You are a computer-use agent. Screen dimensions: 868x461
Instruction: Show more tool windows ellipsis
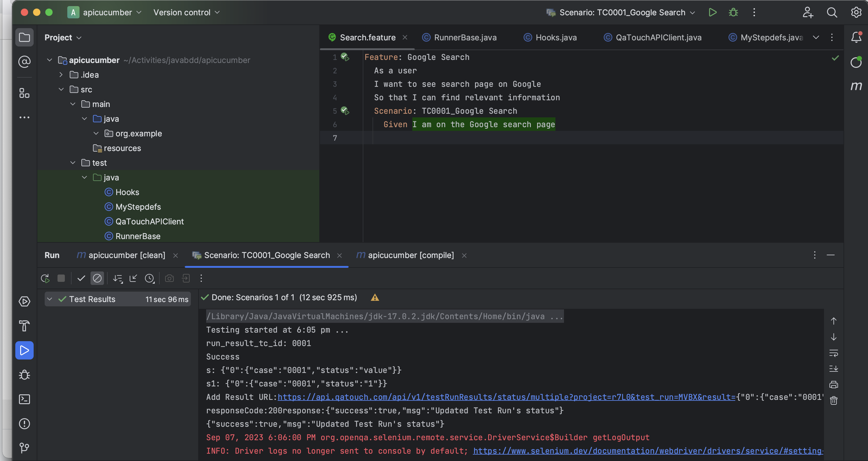coord(24,117)
